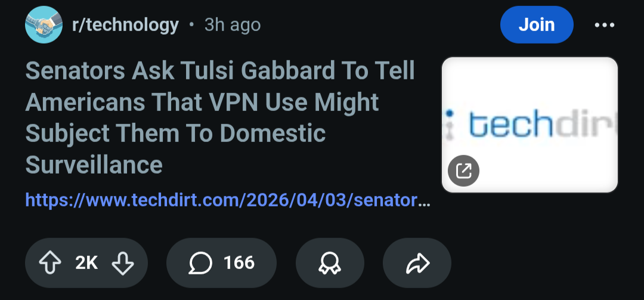
Task: Give an award using the ribbon icon
Action: [330, 263]
